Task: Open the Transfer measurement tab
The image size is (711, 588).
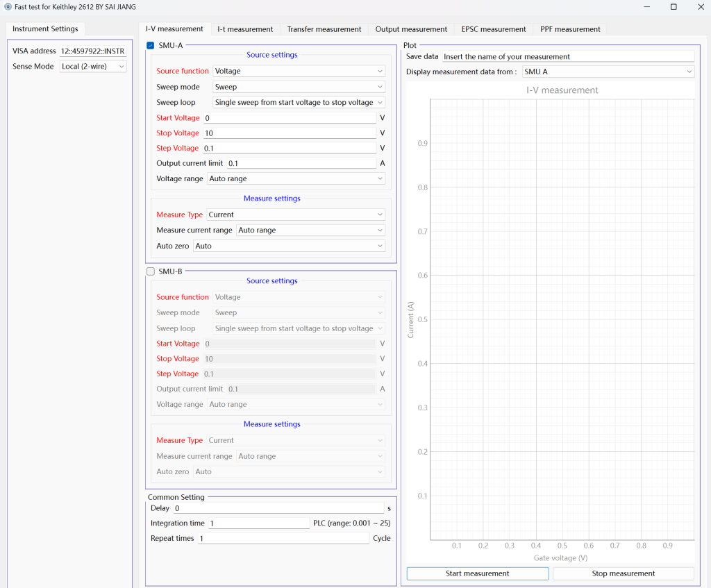Action: pos(324,29)
